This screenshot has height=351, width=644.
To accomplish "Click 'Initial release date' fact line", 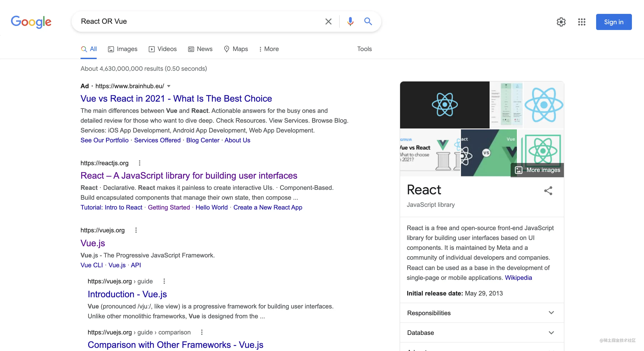I will coord(454,293).
